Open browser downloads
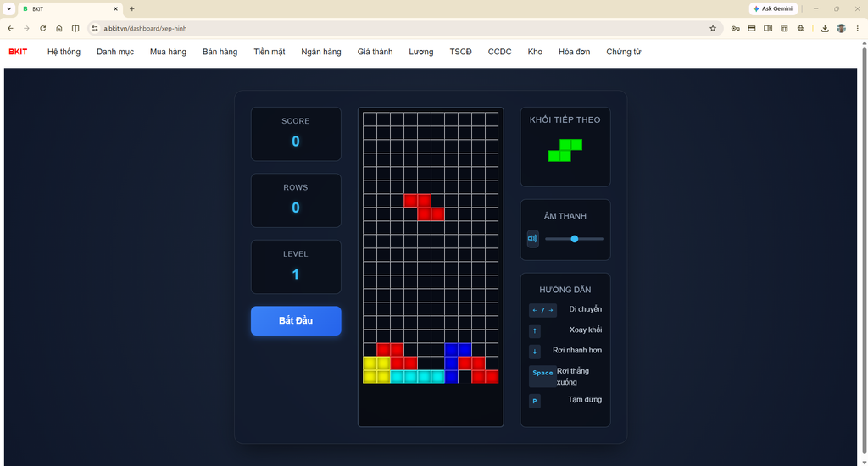 [825, 28]
